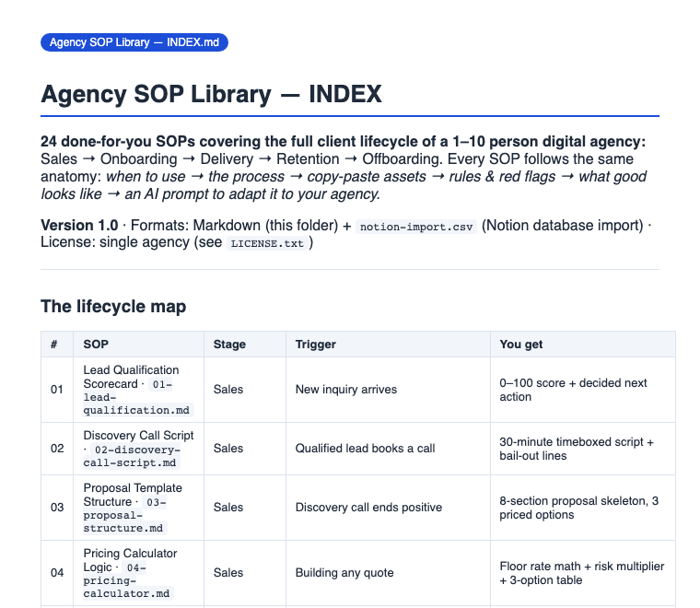
Task: Click the 'notion-import.csv' code label
Action: click(416, 227)
